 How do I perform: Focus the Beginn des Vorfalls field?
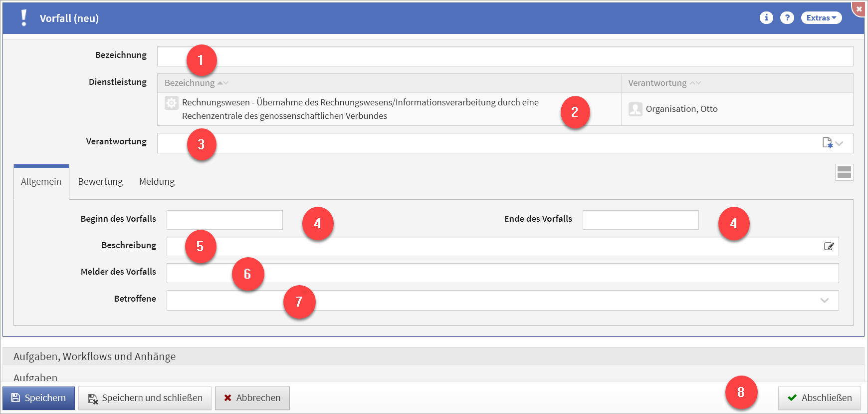(224, 220)
